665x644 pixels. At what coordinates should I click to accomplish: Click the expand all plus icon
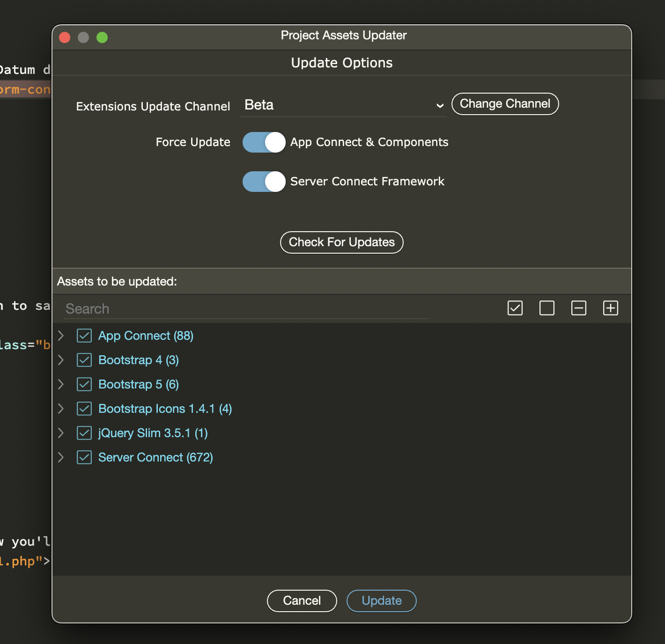(x=610, y=308)
